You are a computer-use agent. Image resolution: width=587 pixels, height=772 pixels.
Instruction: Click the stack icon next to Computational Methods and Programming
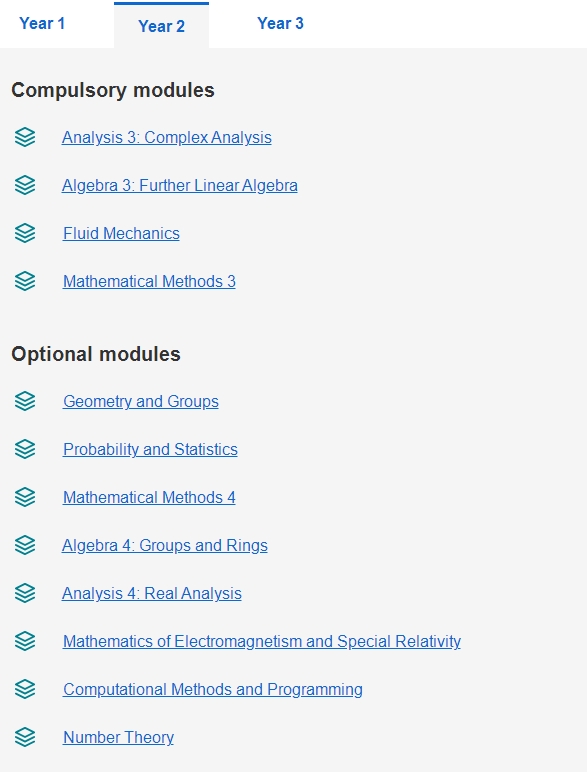25,689
